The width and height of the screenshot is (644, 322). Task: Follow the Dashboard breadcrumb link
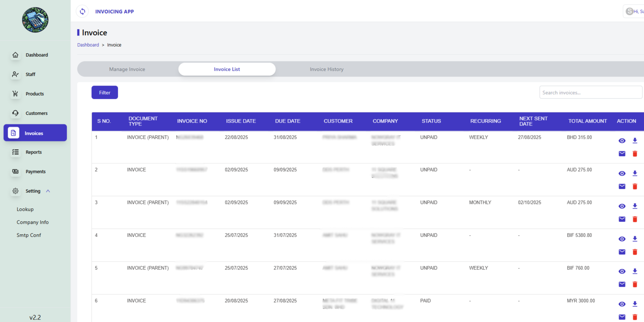(x=88, y=45)
